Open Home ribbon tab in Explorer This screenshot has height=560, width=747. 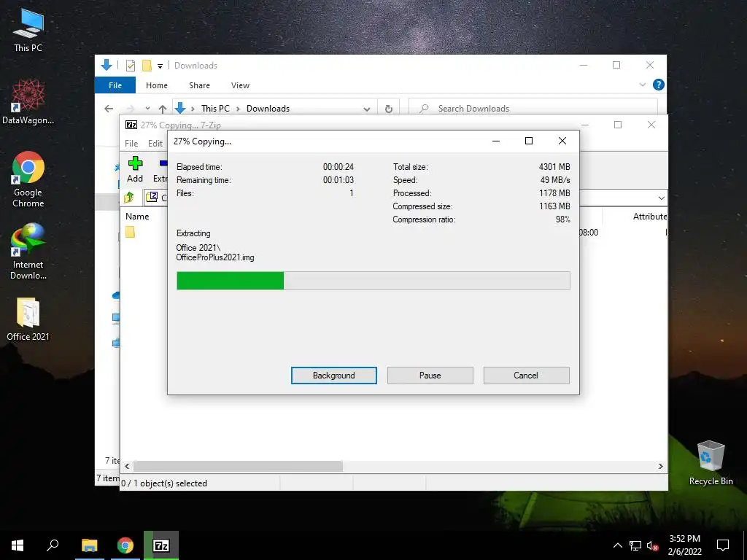(157, 85)
